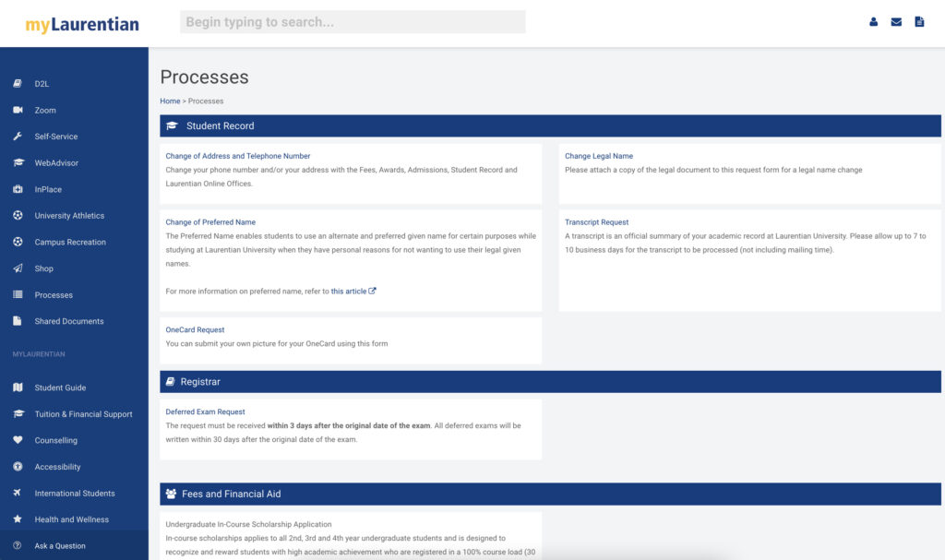
Task: Open the Change Legal Name form
Action: pos(598,156)
